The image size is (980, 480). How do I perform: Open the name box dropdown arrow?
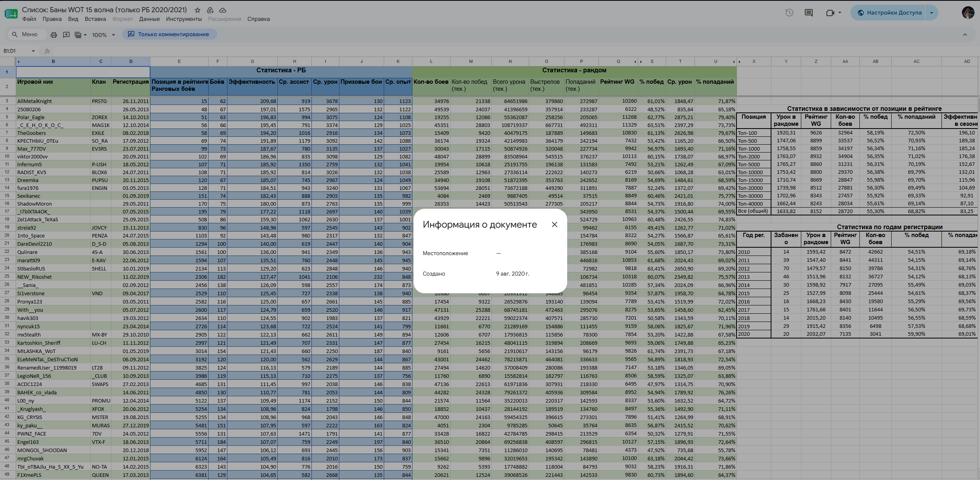pos(33,51)
